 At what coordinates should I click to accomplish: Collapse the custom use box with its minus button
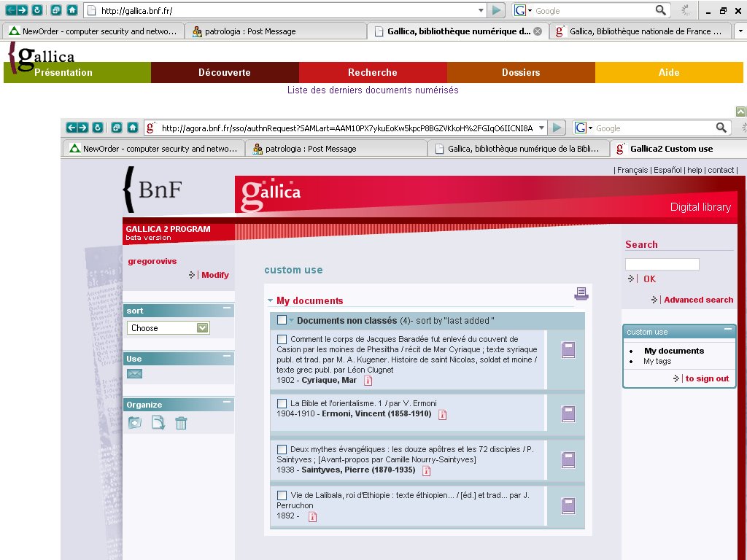point(728,329)
